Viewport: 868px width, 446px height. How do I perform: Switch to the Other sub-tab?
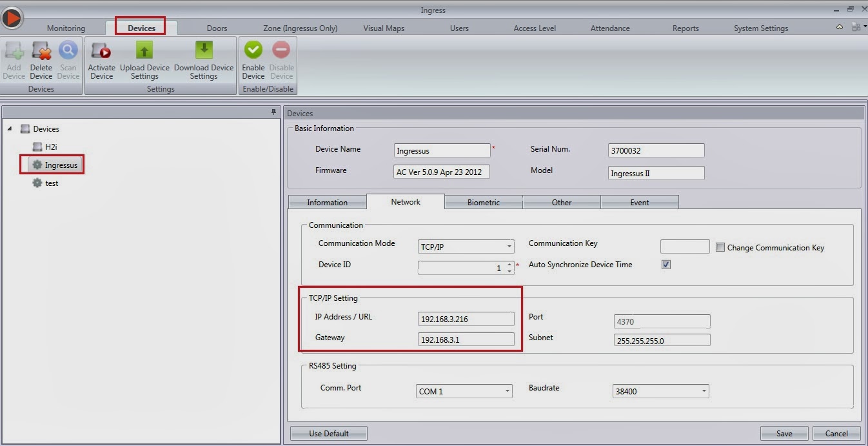[562, 203]
